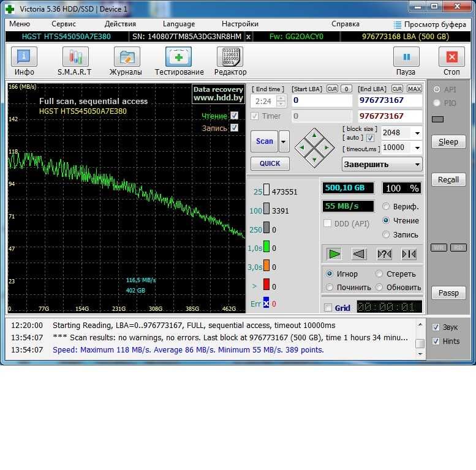
Task: Click the Start LBA input field
Action: coord(322,100)
